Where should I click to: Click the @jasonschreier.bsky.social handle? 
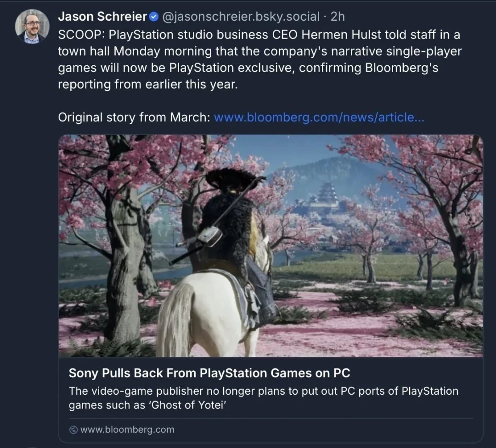coord(241,17)
